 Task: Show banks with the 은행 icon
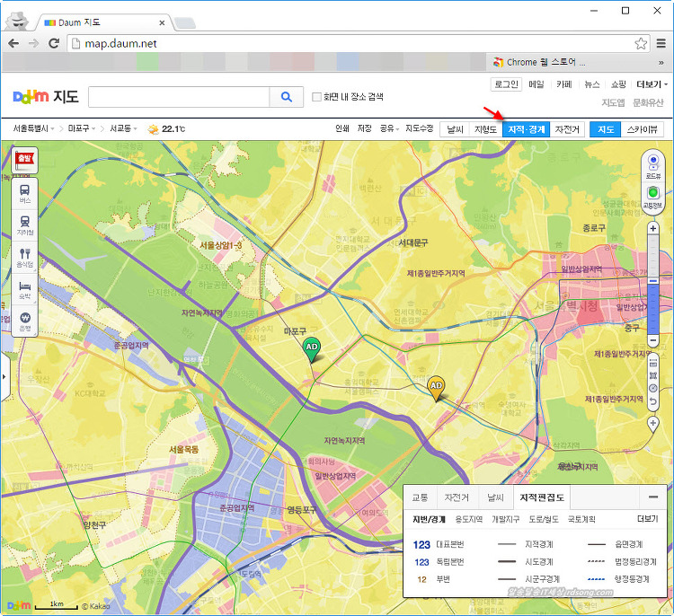[24, 321]
